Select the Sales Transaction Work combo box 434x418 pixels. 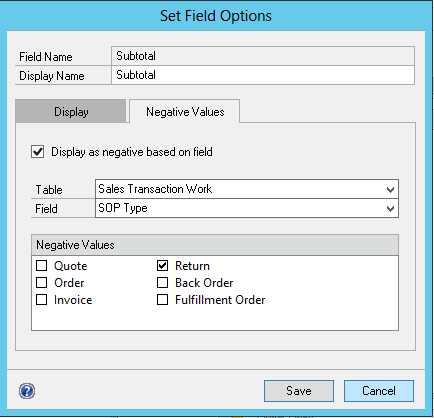247,189
